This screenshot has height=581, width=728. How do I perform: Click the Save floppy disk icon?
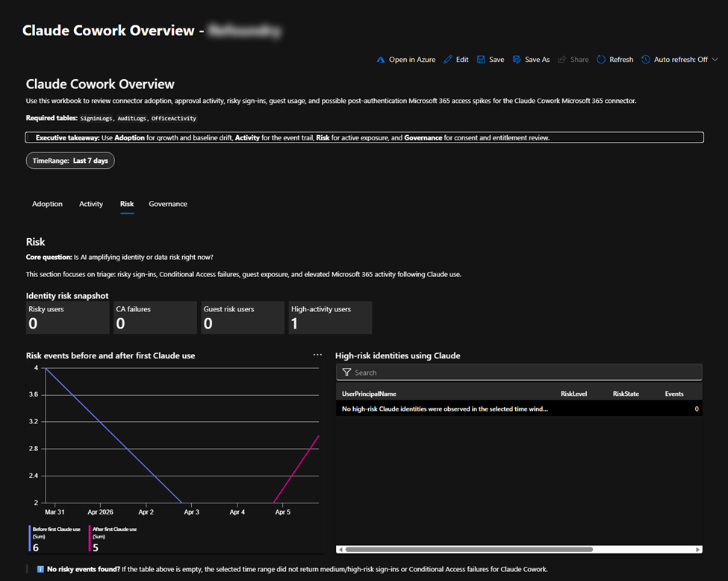pyautogui.click(x=482, y=60)
